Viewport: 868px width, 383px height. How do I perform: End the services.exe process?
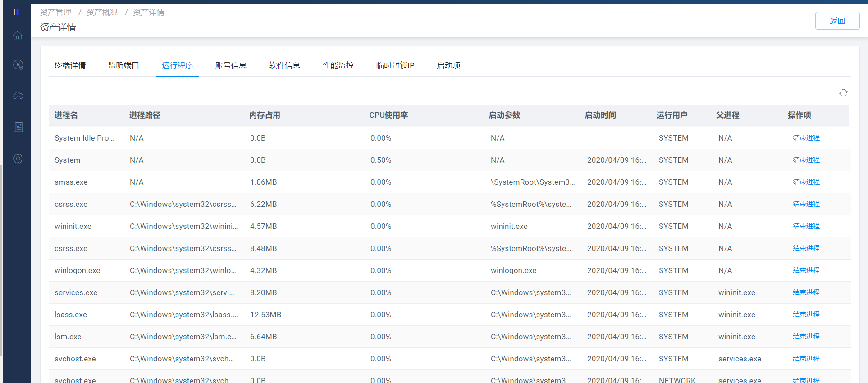pyautogui.click(x=806, y=292)
